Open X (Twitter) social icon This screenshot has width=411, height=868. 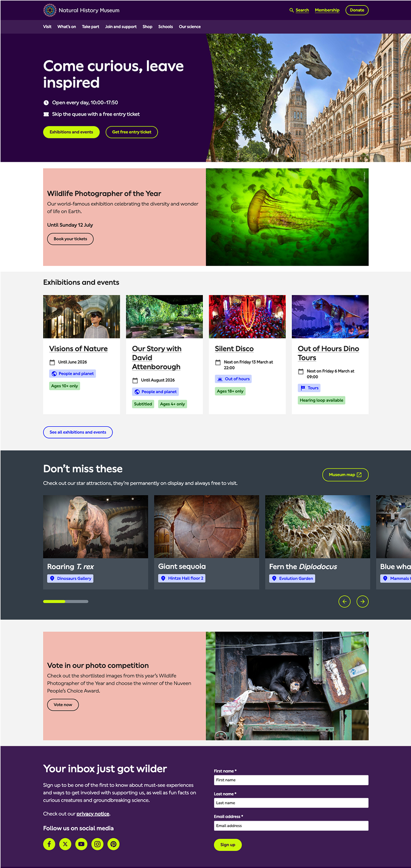tap(65, 844)
